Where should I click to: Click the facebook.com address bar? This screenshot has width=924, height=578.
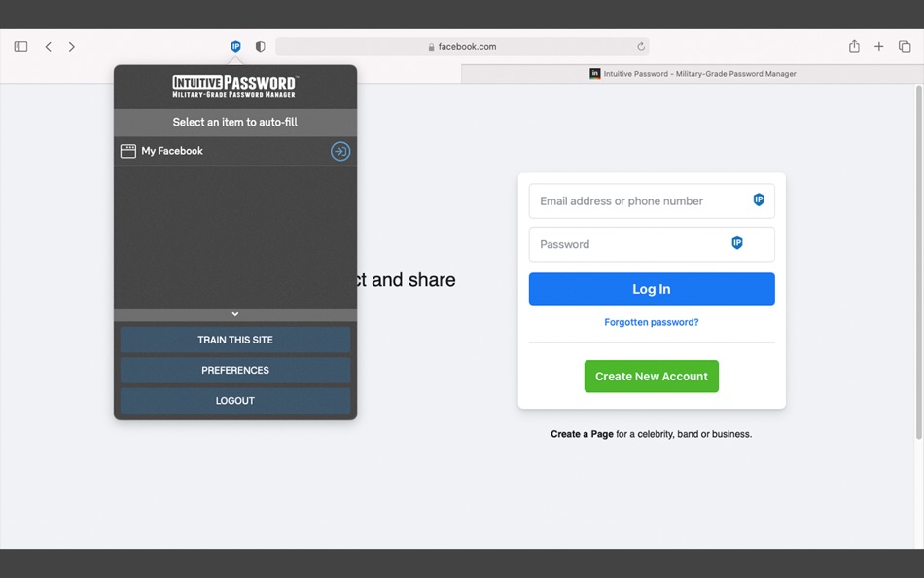[462, 46]
